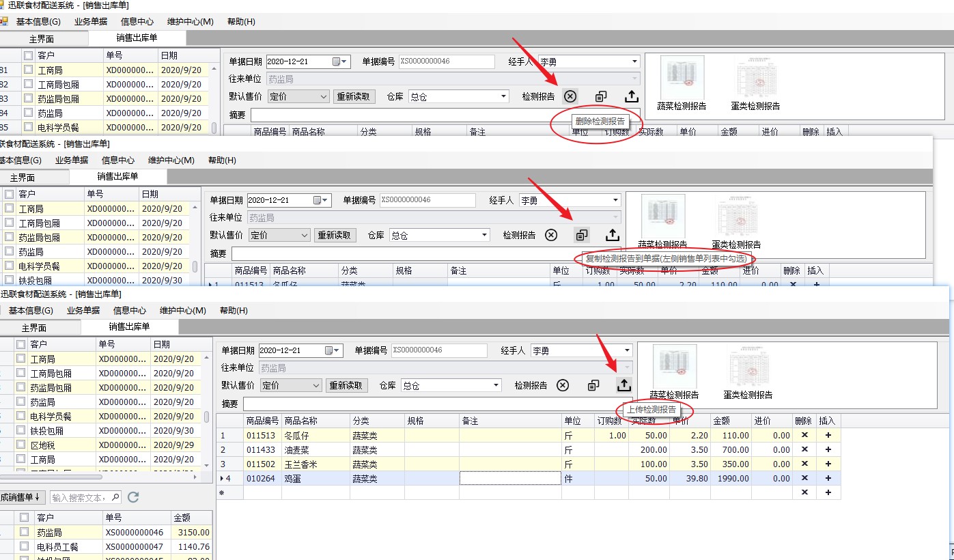954x560 pixels.
Task: Open 基本信息(G) menu in bottom window
Action: click(x=31, y=310)
